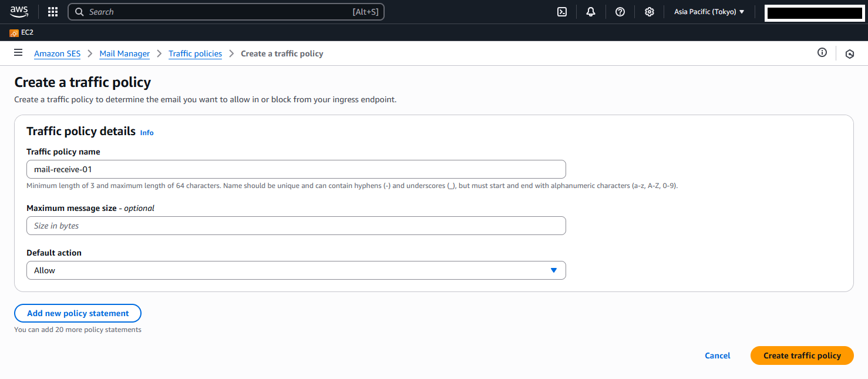This screenshot has width=868, height=379.
Task: Expand the Asia Pacific (Tokyo) region selector
Action: click(709, 12)
